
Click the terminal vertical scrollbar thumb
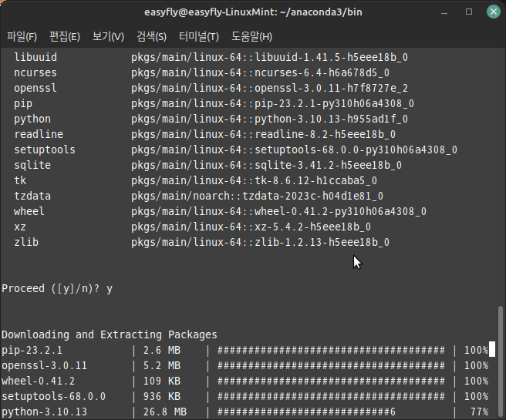tap(501, 361)
